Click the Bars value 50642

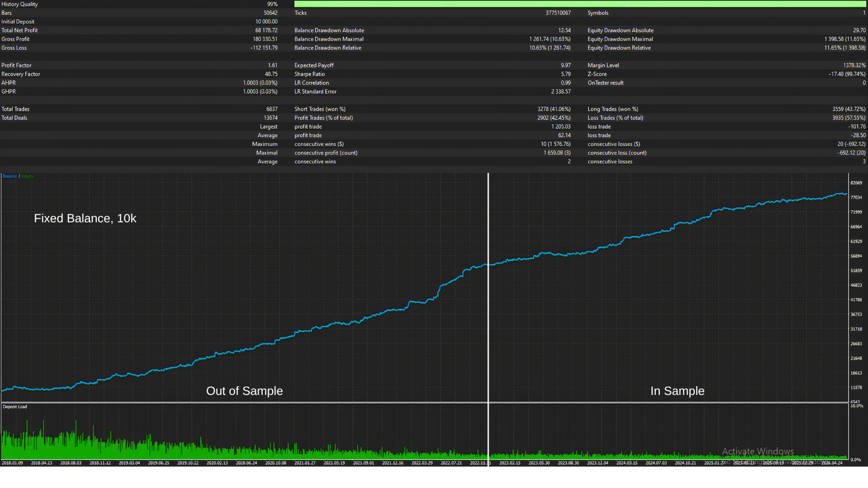coord(270,13)
